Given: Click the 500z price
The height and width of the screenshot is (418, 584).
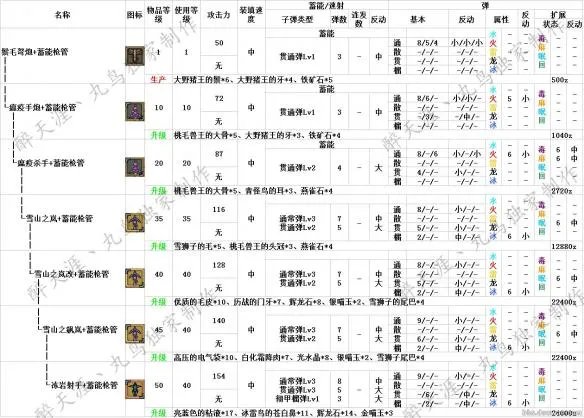Looking at the screenshot, I should click(x=559, y=80).
